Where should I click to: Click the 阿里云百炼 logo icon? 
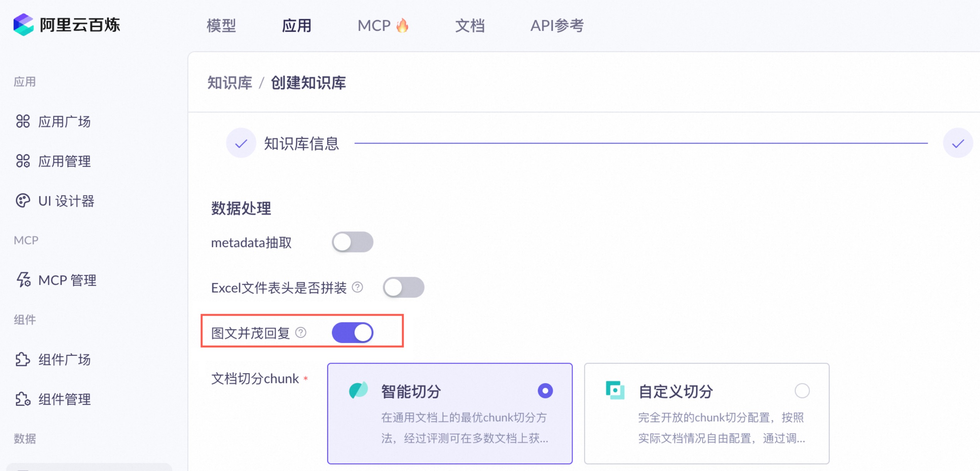[x=23, y=25]
